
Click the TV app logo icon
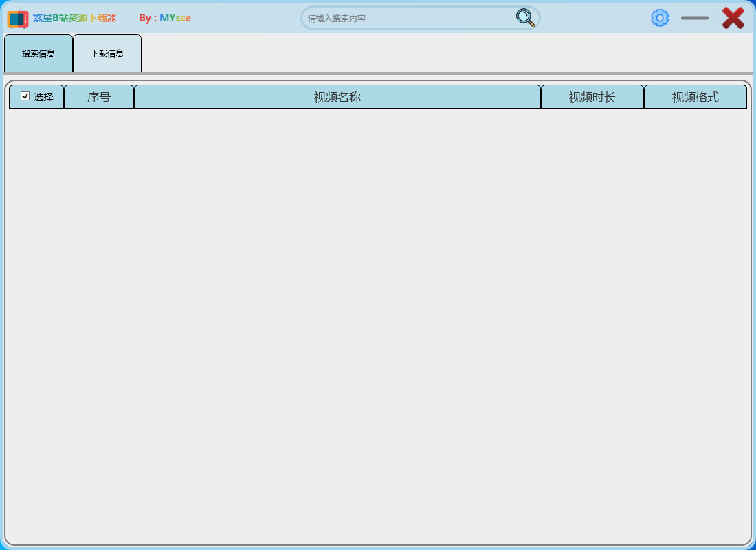tap(18, 19)
